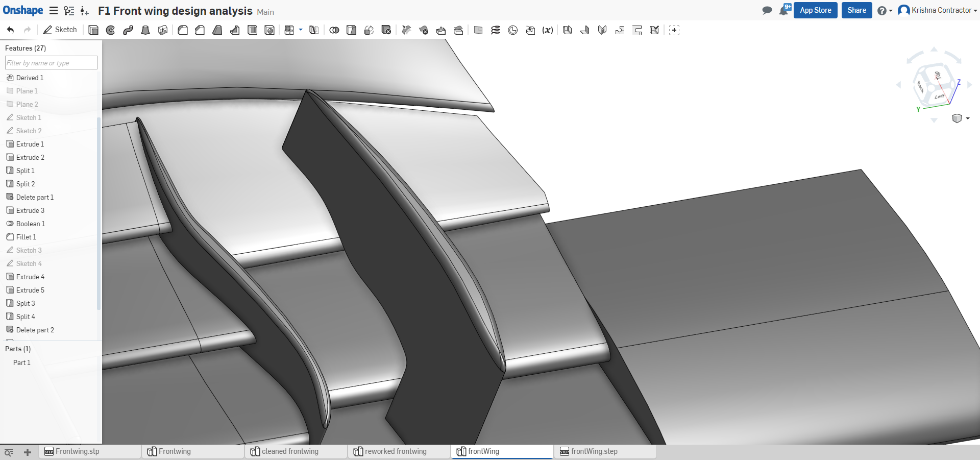The width and height of the screenshot is (980, 460).
Task: Expand the Krishna Contractor account menu
Action: point(938,10)
